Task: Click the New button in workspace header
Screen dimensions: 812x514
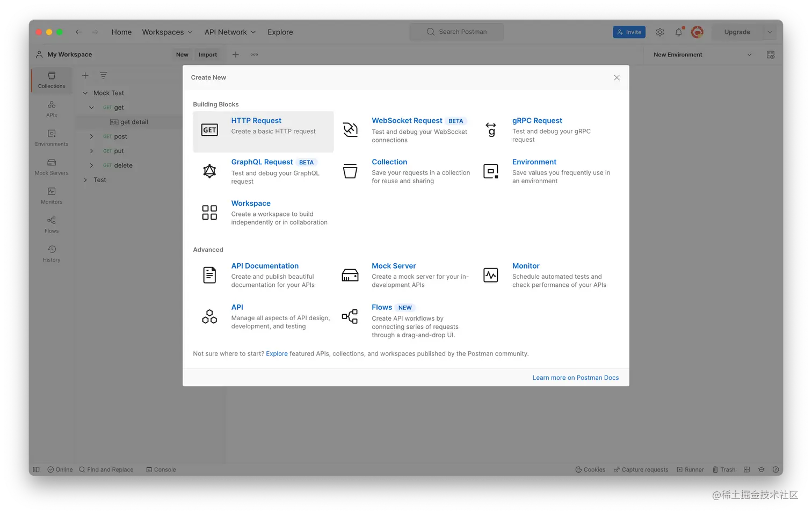Action: click(x=182, y=55)
